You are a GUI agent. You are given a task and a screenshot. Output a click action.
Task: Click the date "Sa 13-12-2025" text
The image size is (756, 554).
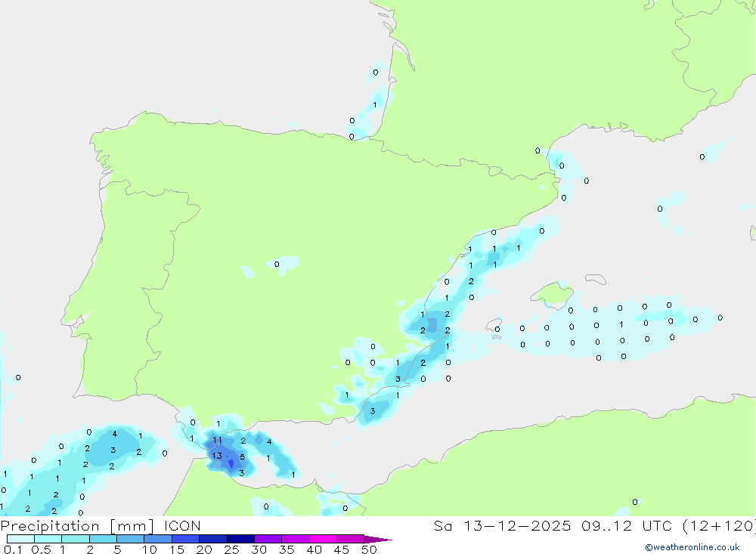502,525
